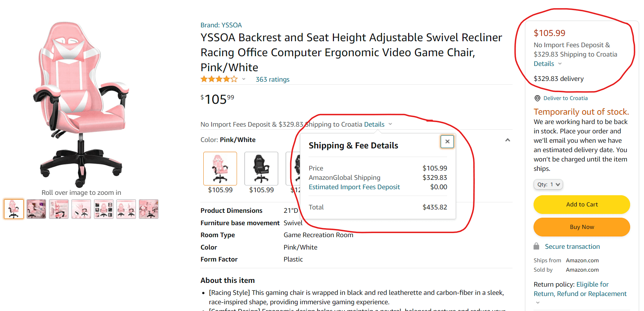Expand Details in the buy box
644x311 pixels.
[x=548, y=64]
